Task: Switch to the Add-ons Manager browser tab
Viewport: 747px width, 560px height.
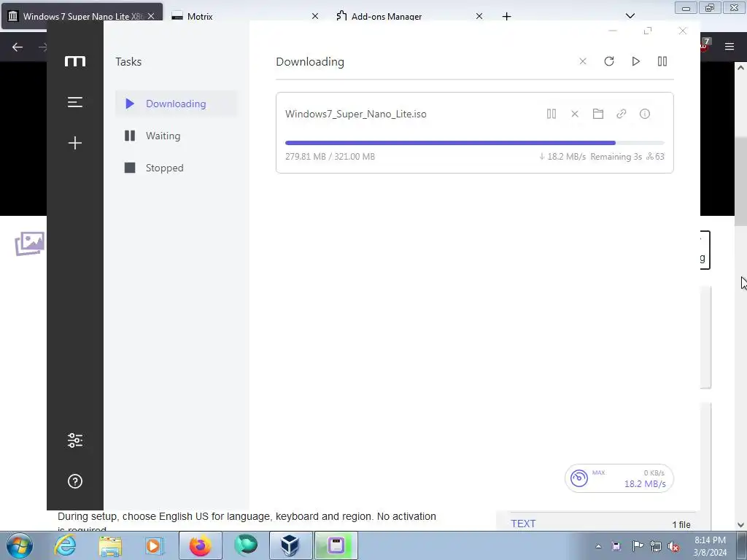Action: [410, 16]
